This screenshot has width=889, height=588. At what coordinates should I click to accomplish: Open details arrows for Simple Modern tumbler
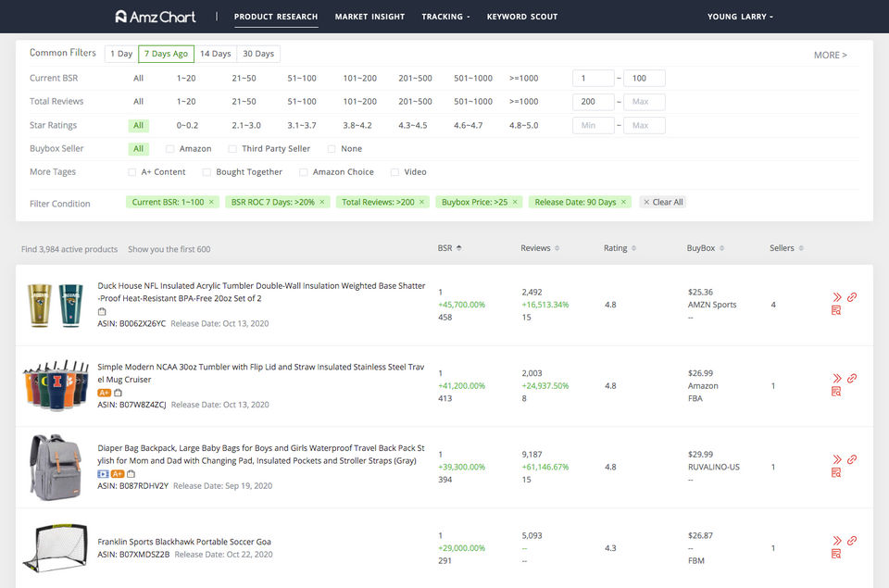point(837,378)
